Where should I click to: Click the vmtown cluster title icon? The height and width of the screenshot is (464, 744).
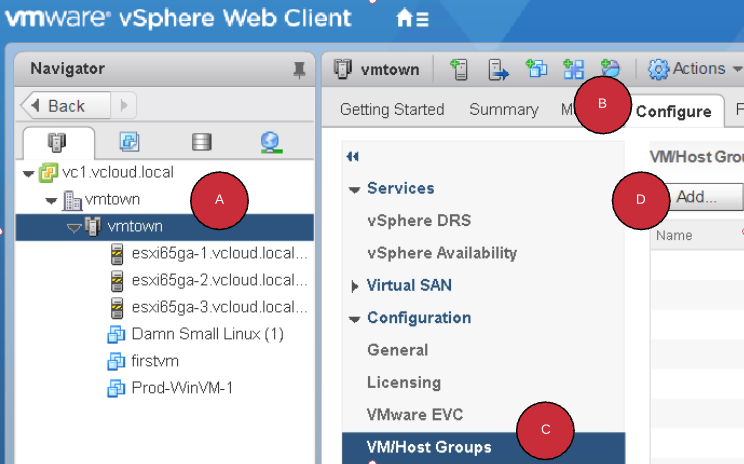pyautogui.click(x=343, y=69)
